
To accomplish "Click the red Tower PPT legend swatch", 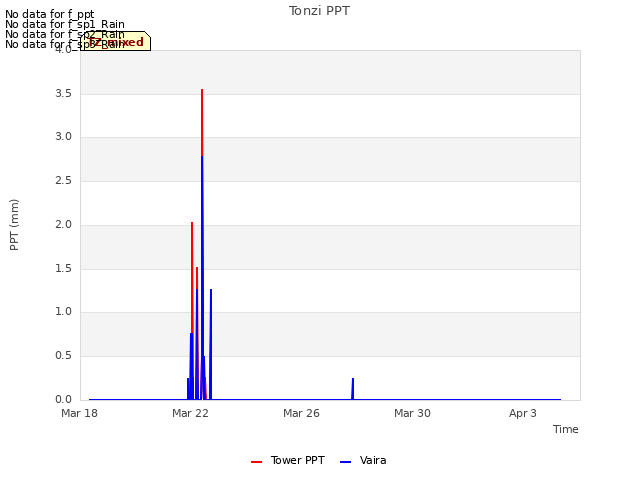I will coord(256,462).
